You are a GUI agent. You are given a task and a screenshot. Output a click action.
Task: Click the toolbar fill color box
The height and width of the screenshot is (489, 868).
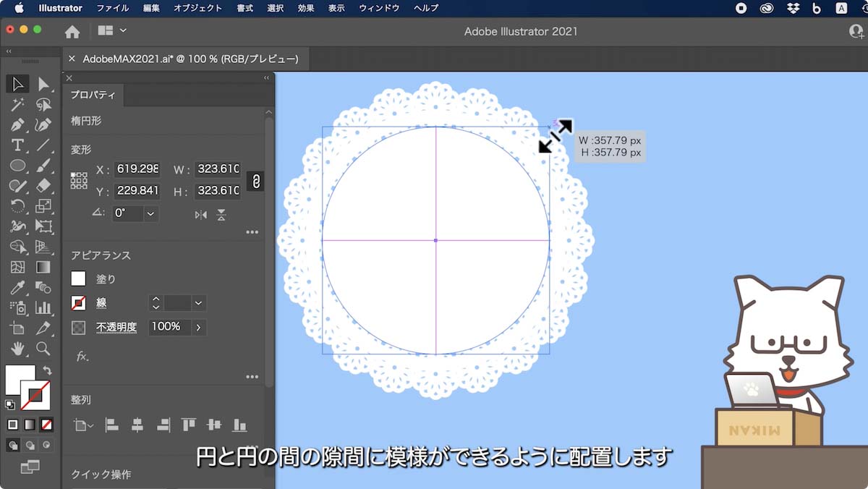point(20,379)
